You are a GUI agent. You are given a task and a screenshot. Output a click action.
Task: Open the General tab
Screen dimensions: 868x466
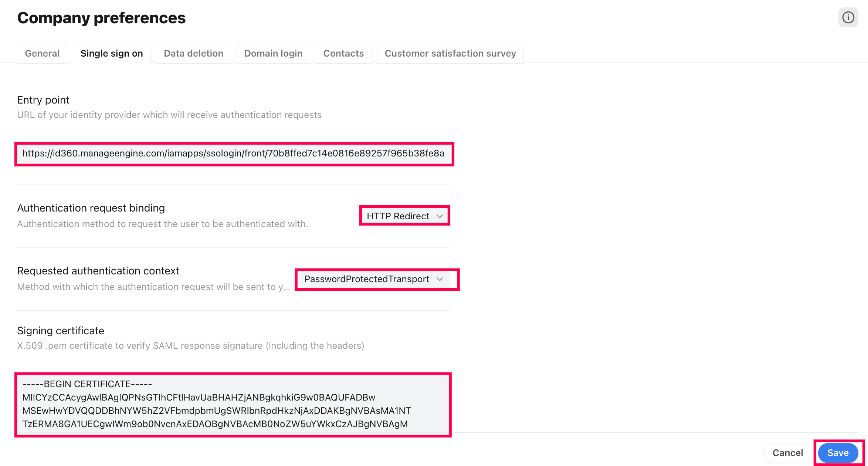(x=42, y=53)
